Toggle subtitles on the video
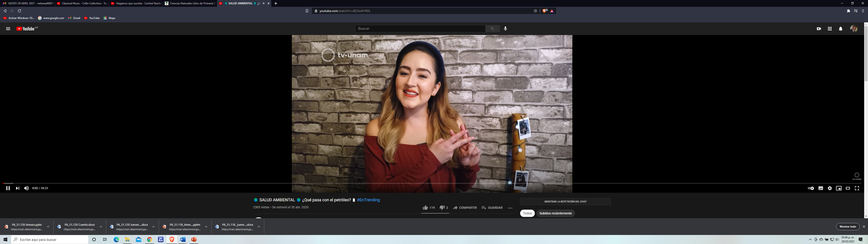Image resolution: width=868 pixels, height=244 pixels. tap(821, 188)
